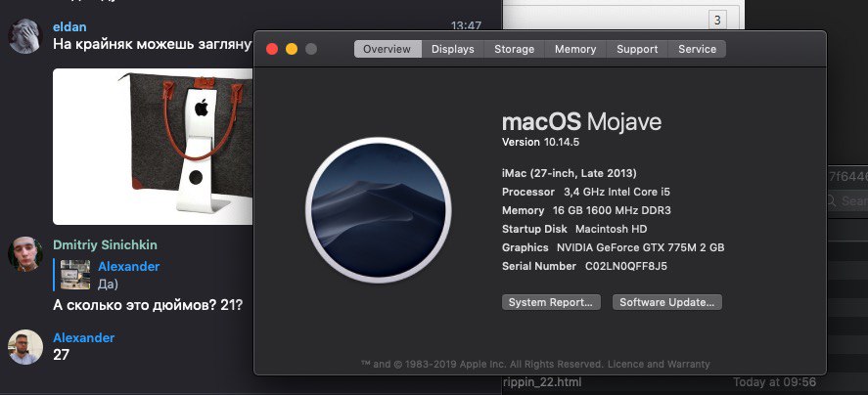This screenshot has width=868, height=395.
Task: Click the System Report button
Action: tap(551, 302)
